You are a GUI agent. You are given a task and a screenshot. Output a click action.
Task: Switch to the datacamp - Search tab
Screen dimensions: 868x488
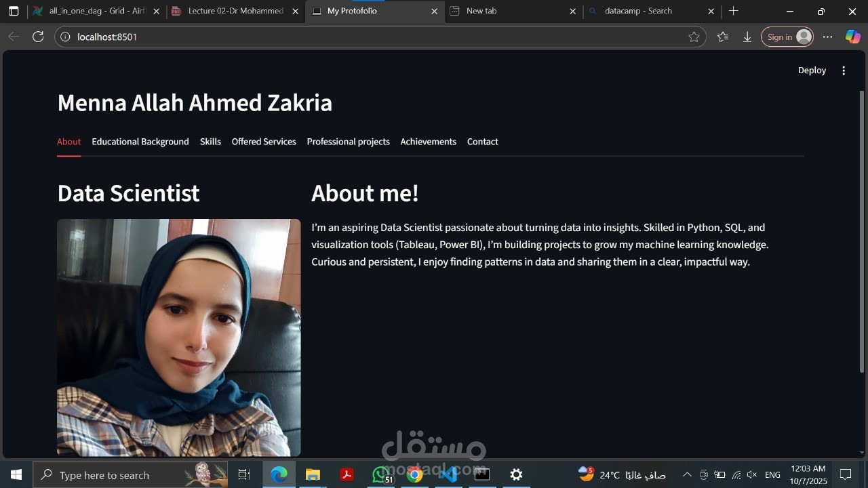[x=652, y=12]
